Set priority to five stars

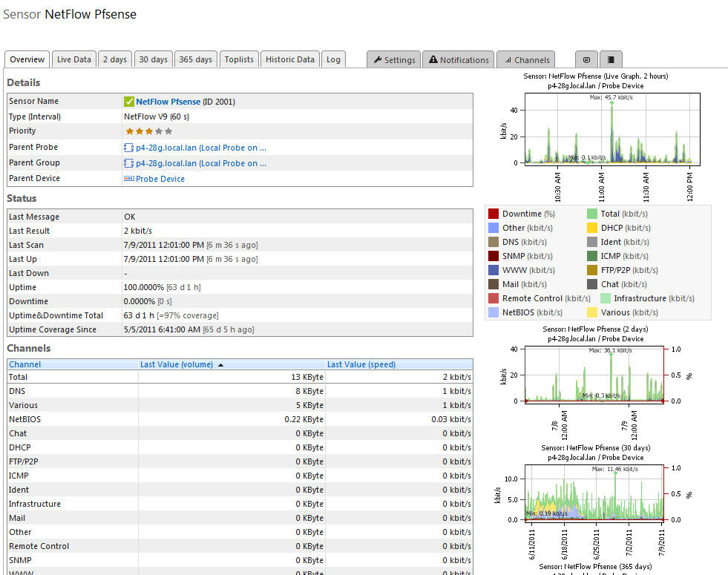click(x=168, y=131)
